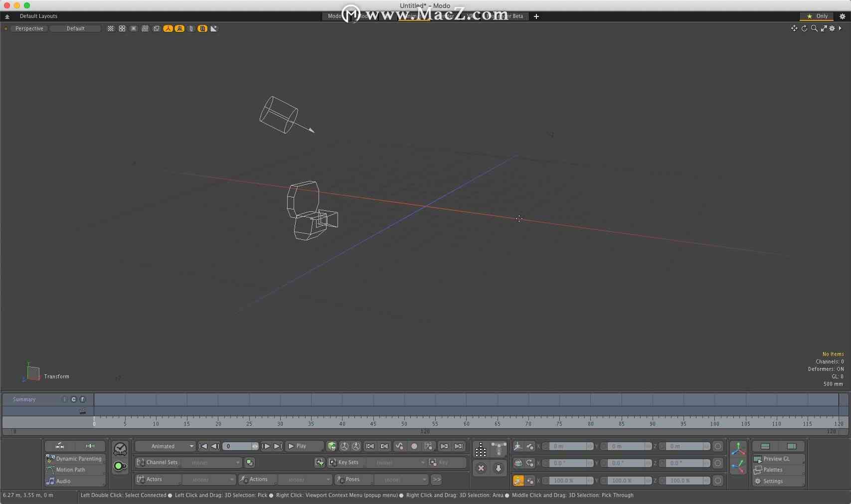Toggle the 'i' button in Summary row
This screenshot has width=851, height=504.
point(64,399)
